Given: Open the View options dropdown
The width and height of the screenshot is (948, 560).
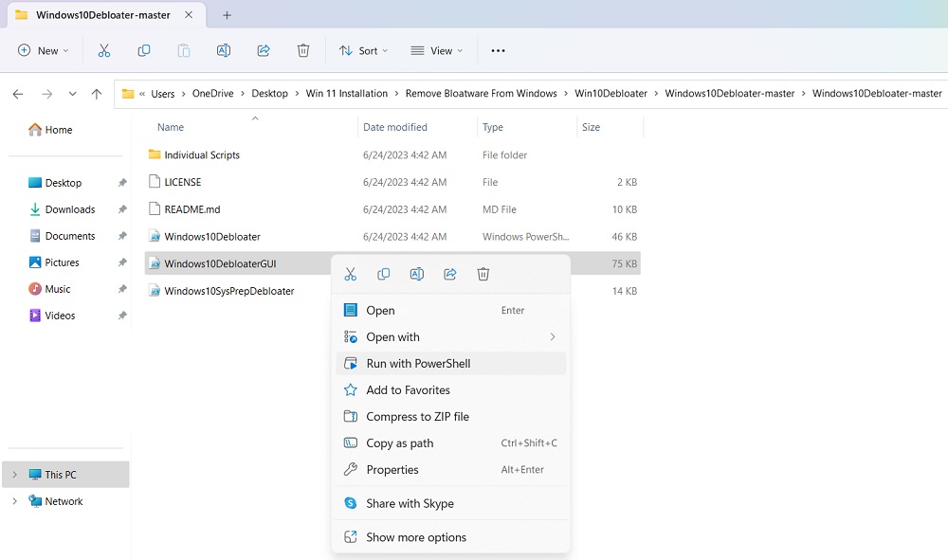Looking at the screenshot, I should (x=436, y=50).
